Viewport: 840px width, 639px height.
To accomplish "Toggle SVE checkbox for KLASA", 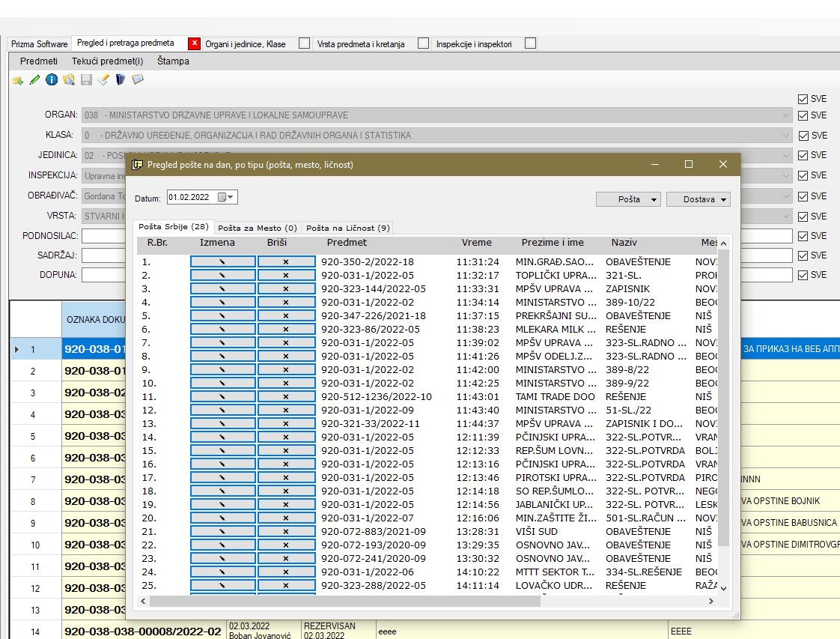I will (803, 136).
